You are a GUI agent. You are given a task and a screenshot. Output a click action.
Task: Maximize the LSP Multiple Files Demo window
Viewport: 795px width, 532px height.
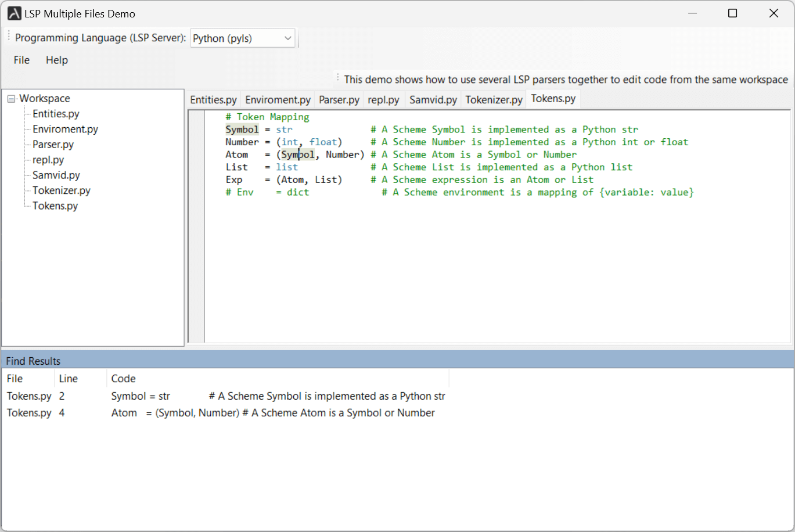(733, 13)
